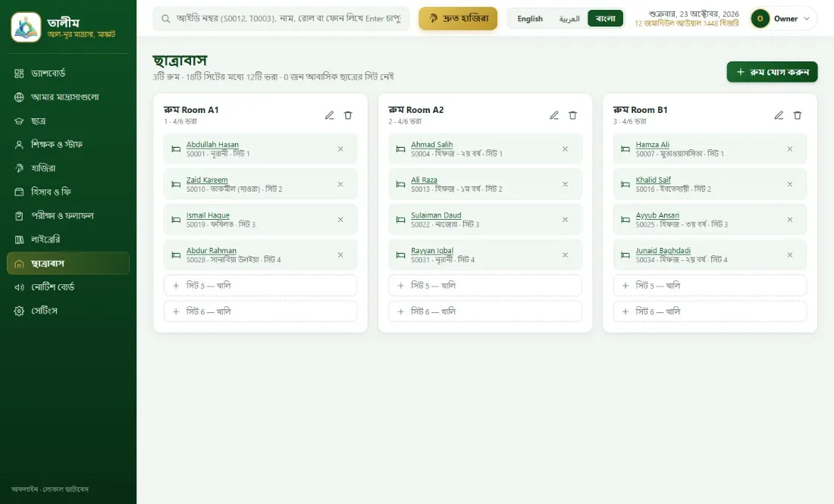Switch language to English
834x504 pixels.
point(530,19)
